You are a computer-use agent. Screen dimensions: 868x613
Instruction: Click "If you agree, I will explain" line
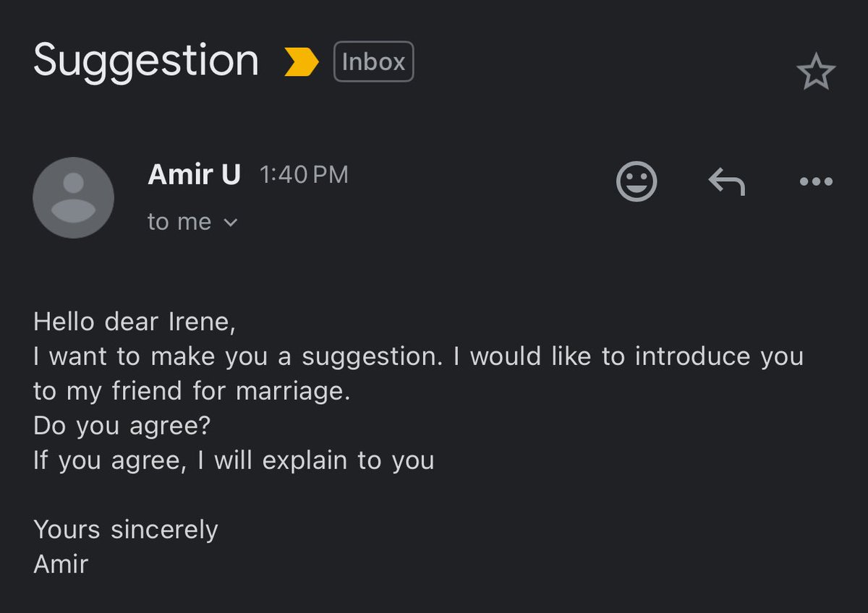pyautogui.click(x=234, y=460)
